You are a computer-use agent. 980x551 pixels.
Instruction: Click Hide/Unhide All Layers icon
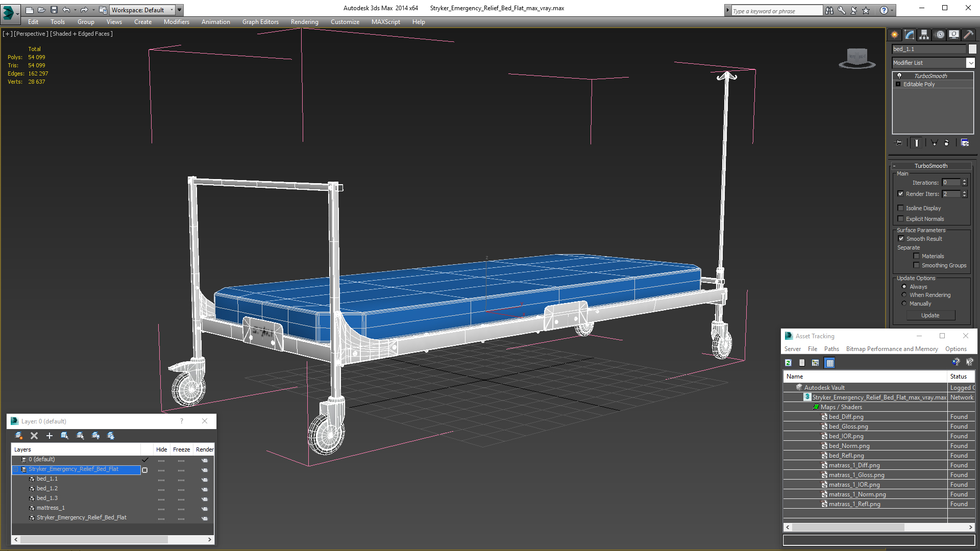95,436
